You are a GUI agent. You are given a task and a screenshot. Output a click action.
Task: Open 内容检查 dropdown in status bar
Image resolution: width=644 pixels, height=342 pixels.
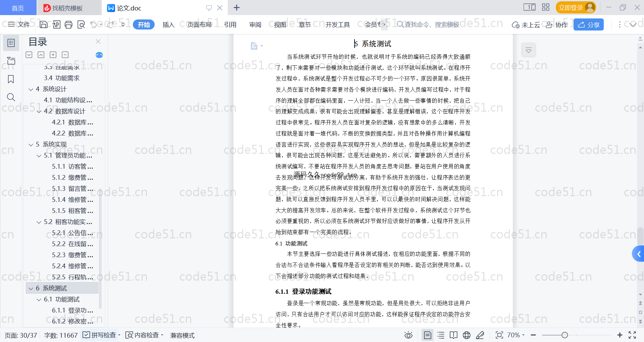click(145, 335)
